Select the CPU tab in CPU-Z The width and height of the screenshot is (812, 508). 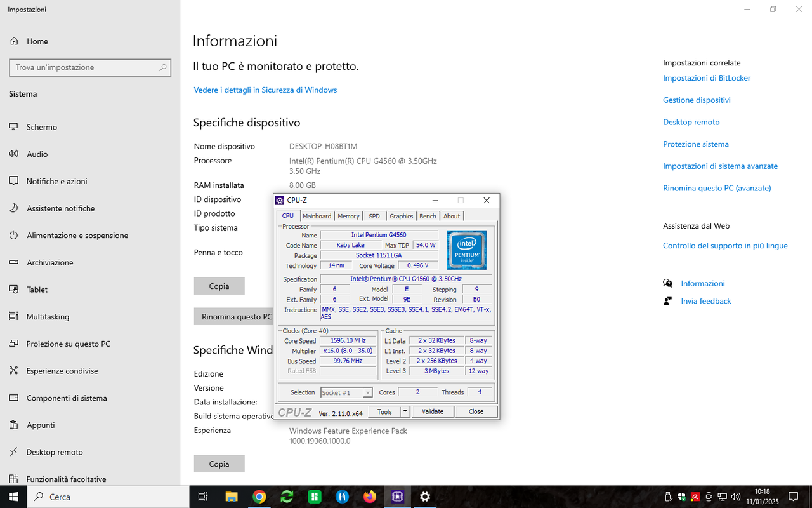tap(288, 216)
